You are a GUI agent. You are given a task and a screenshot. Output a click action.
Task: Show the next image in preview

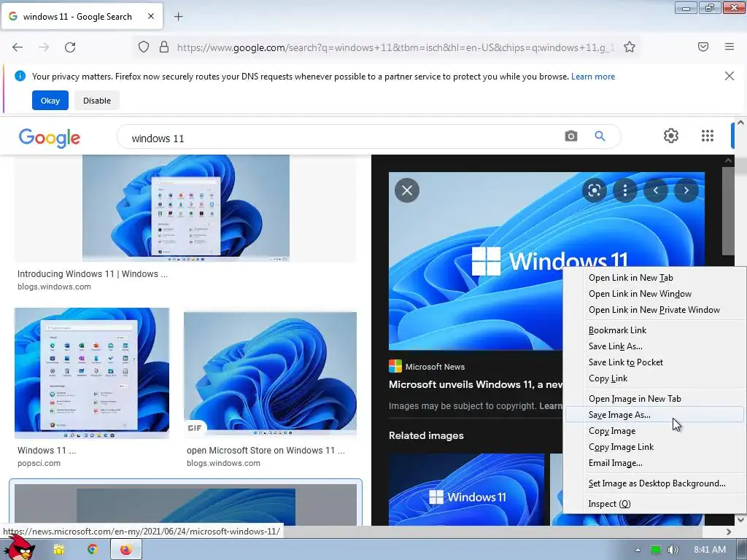(686, 190)
